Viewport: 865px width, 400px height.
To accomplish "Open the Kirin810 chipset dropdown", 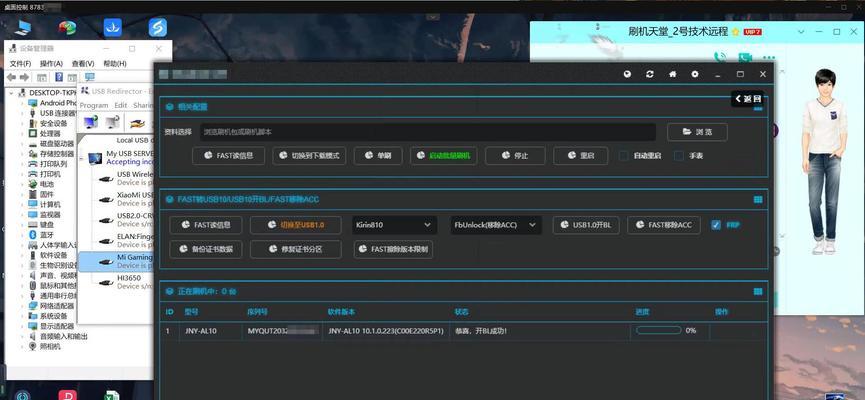I will 394,225.
